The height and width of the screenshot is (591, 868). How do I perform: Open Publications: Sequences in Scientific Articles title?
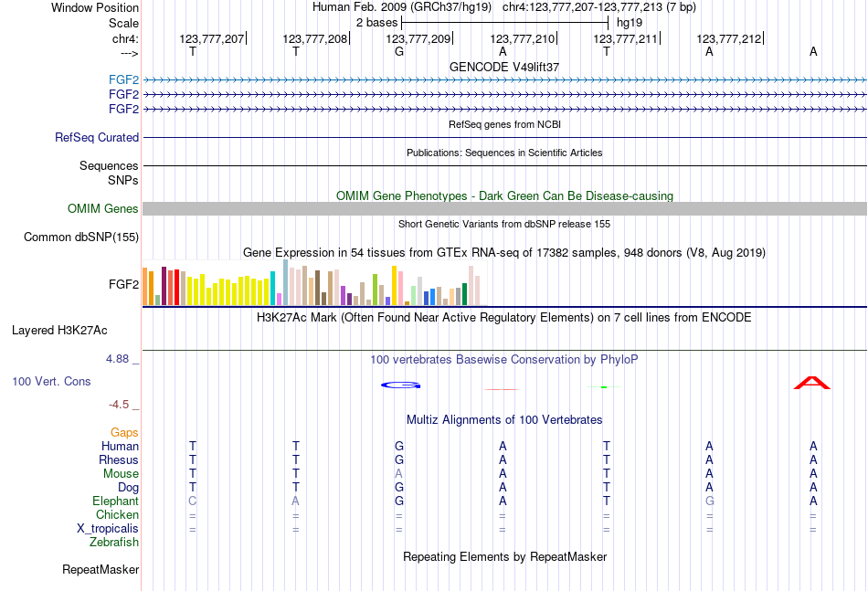[504, 153]
